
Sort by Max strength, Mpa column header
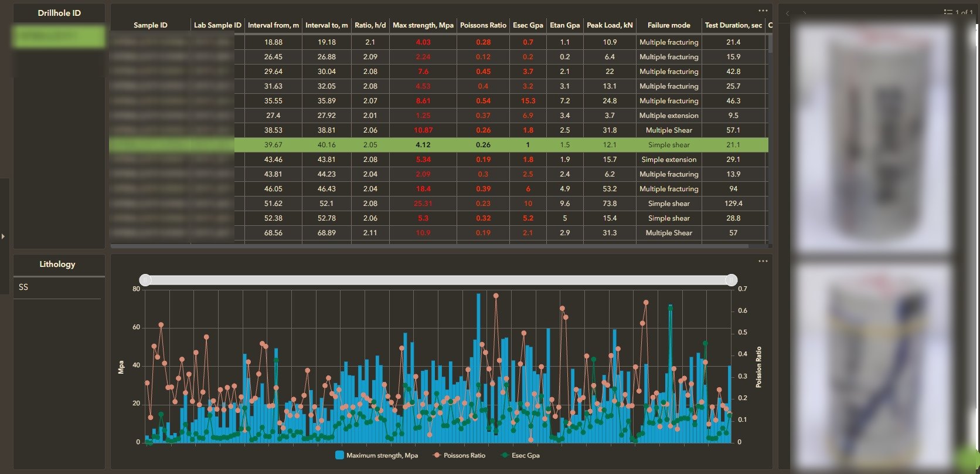[423, 25]
